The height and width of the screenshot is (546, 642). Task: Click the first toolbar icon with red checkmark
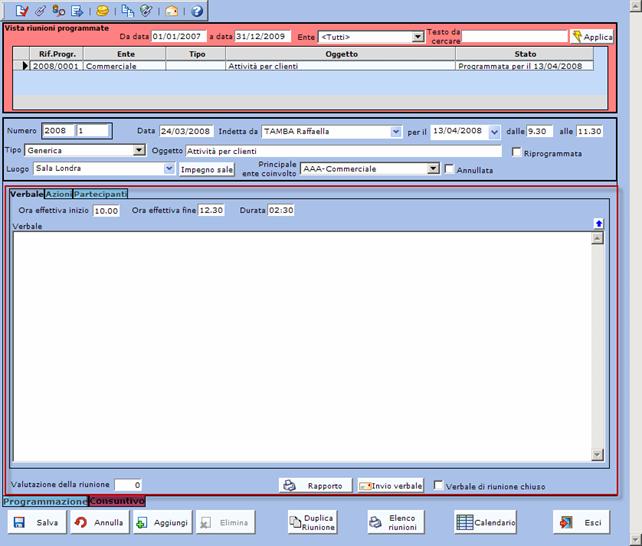click(x=22, y=11)
